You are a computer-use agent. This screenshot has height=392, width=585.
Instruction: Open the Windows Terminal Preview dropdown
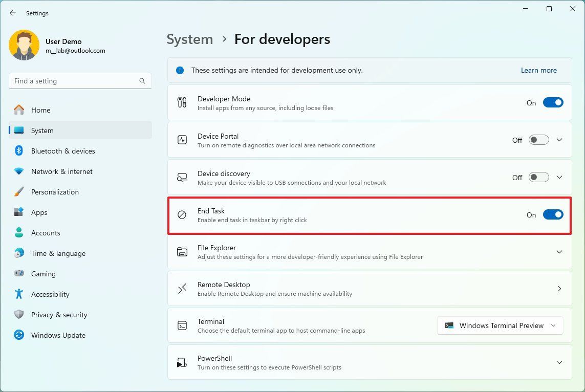[x=500, y=325]
